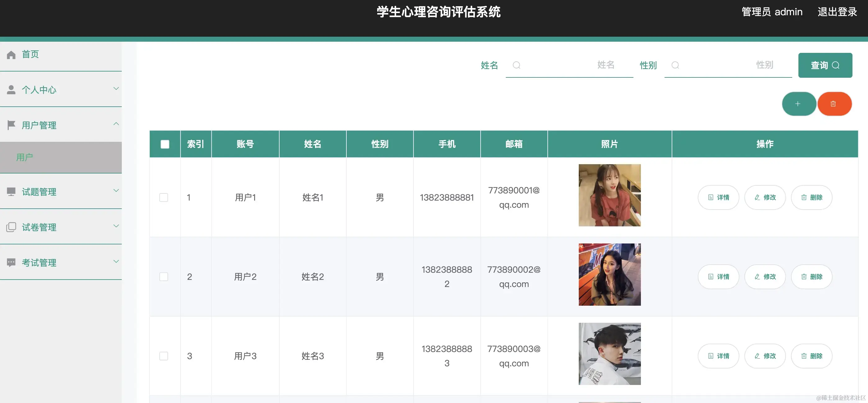Screen dimensions: 868x403
Task: Click the monitor icon beside 试题管理
Action: [11, 192]
